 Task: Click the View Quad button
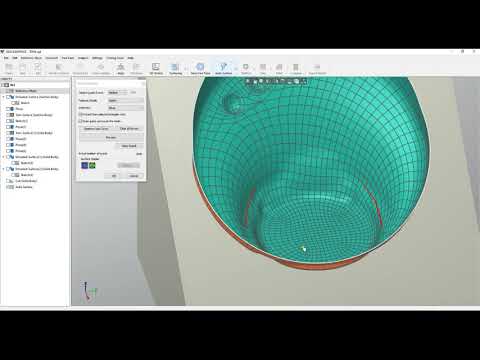129,146
